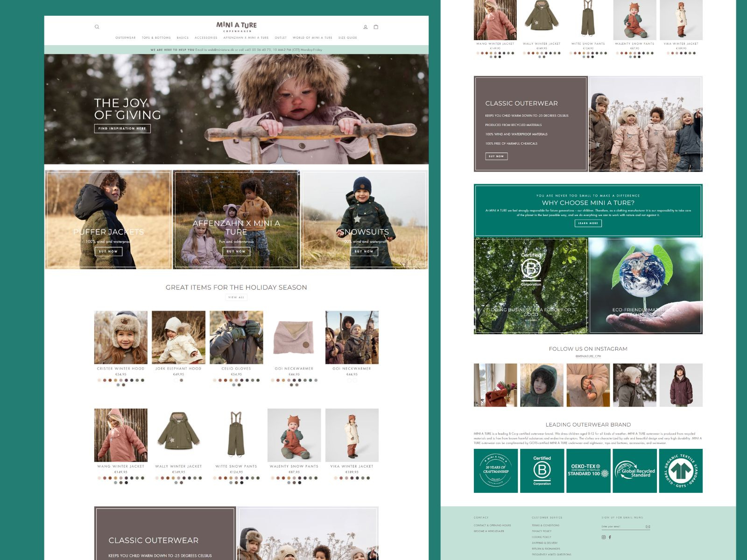The height and width of the screenshot is (560, 747).
Task: Open Contact & Opening Hours footer link
Action: click(492, 525)
